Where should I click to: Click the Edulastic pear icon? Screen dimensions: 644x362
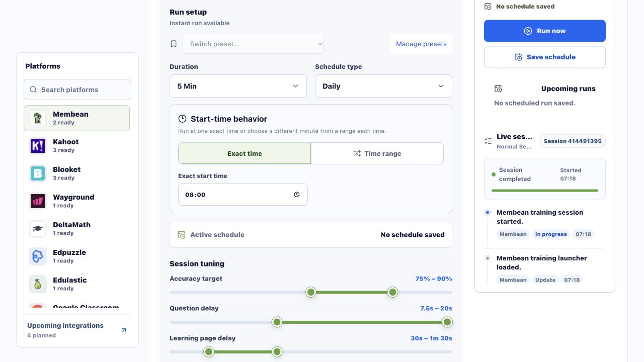coord(37,284)
